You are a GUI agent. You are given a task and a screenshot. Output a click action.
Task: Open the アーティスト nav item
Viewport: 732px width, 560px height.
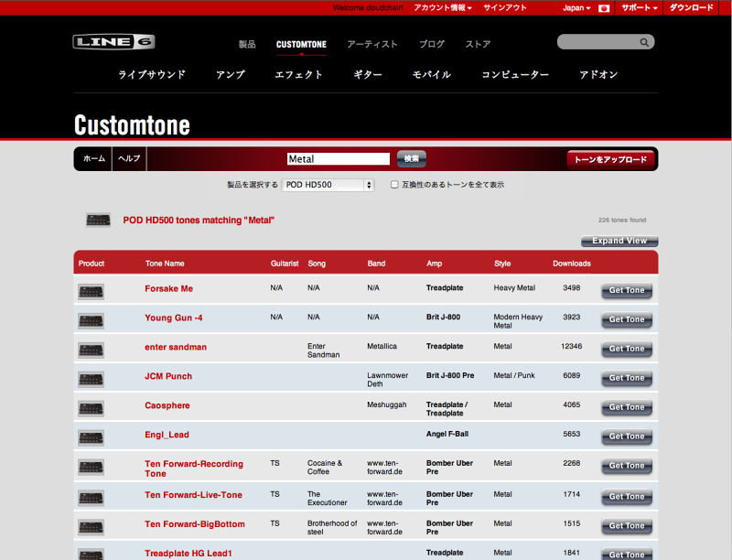tap(372, 44)
